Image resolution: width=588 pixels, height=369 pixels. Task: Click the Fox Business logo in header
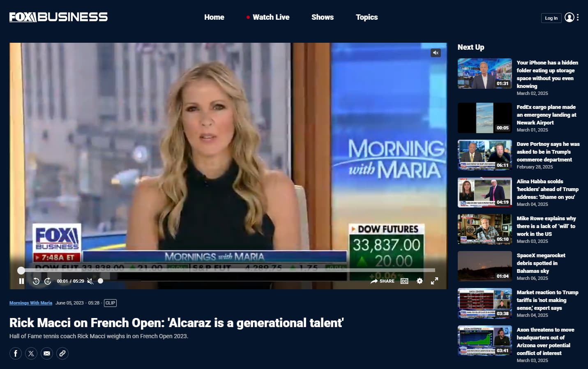click(x=58, y=17)
